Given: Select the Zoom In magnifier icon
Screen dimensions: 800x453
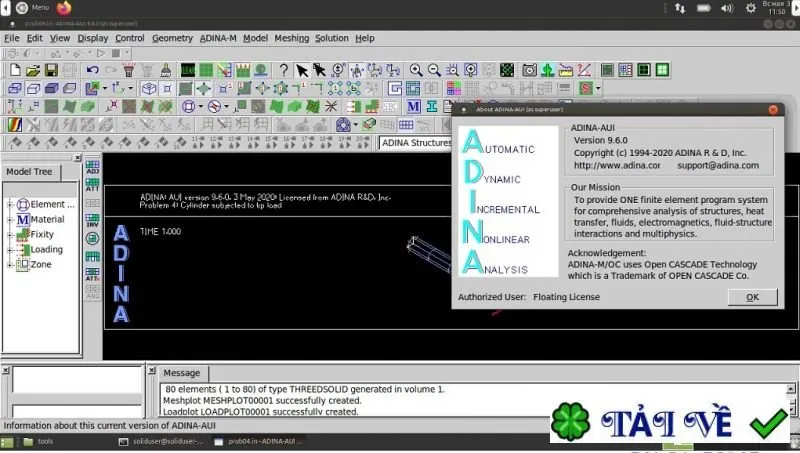Looking at the screenshot, I should 416,70.
